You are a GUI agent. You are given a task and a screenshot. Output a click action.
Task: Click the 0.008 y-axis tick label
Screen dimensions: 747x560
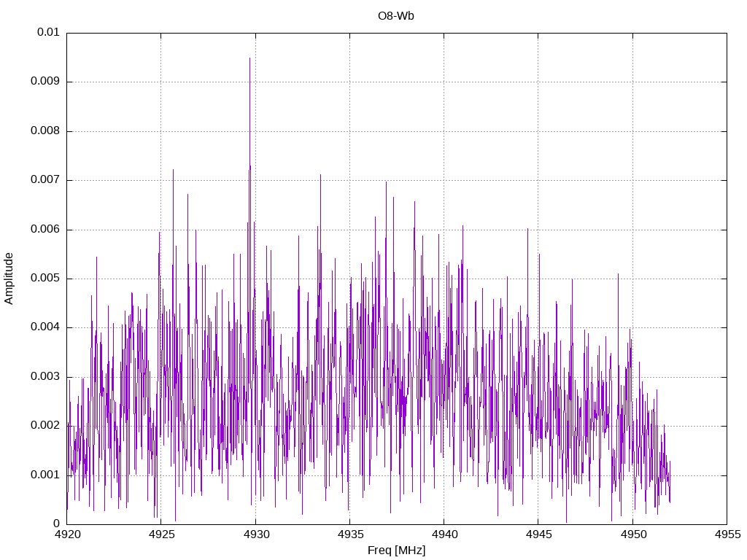[45, 131]
